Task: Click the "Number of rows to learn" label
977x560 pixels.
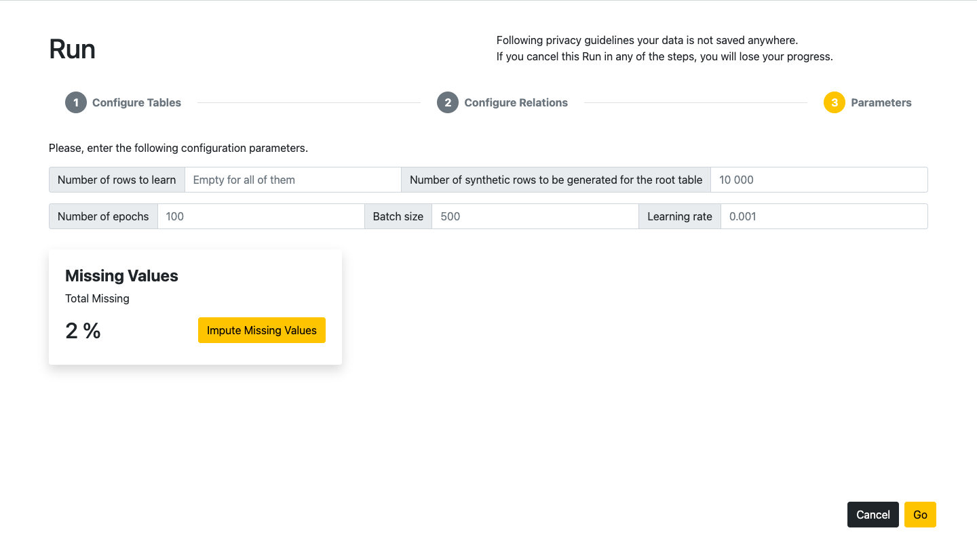Action: coord(117,180)
